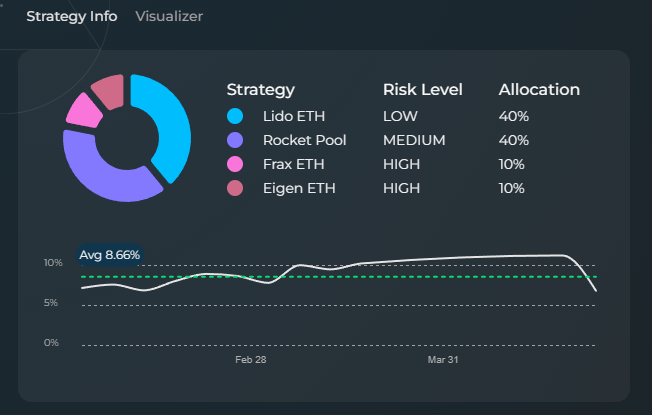This screenshot has height=415, width=652.
Task: Click the Feb 28 date on chart axis
Action: 250,359
